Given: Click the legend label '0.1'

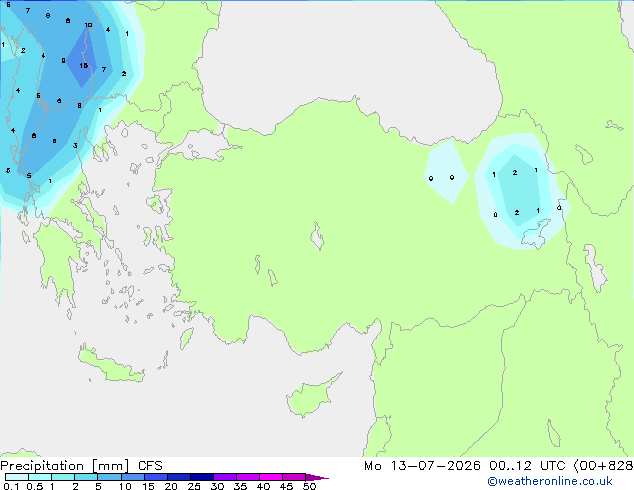Looking at the screenshot, I should 11,486.
